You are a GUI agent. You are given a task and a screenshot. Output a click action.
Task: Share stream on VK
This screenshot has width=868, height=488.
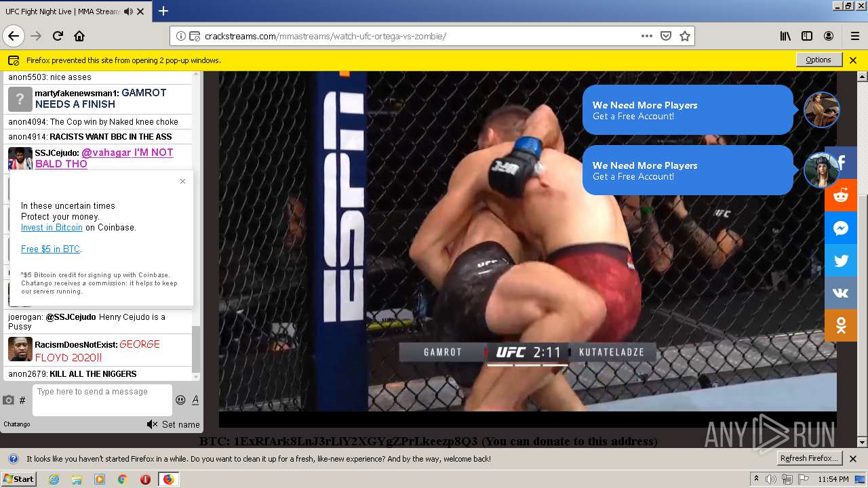(841, 293)
